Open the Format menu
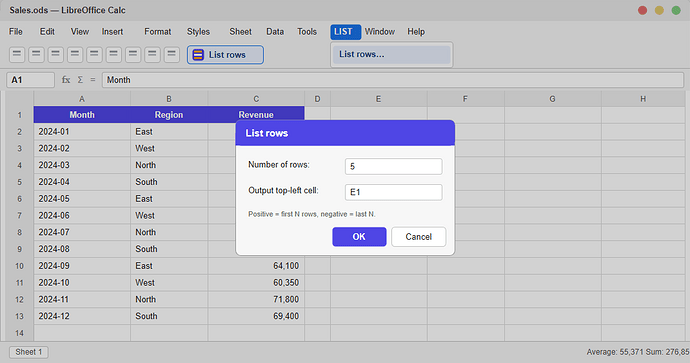Viewport: 690px width, 363px height. (158, 32)
